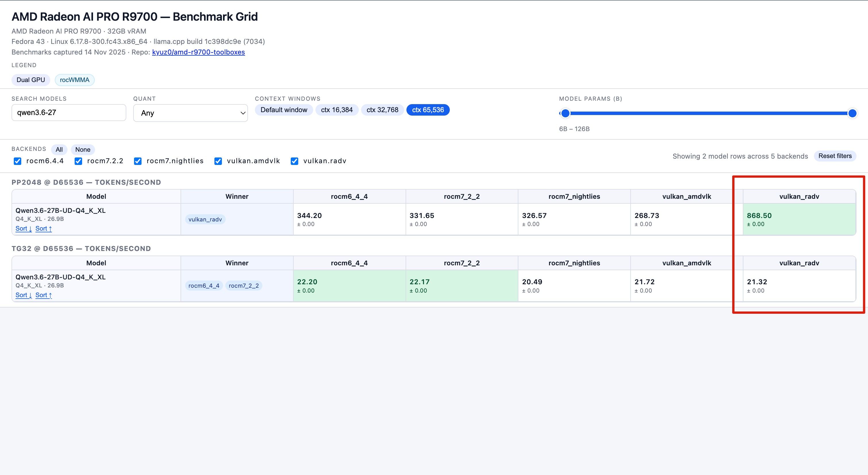The image size is (868, 475).
Task: Click the vulkan_amdvlk header in TG32 table
Action: tap(687, 263)
